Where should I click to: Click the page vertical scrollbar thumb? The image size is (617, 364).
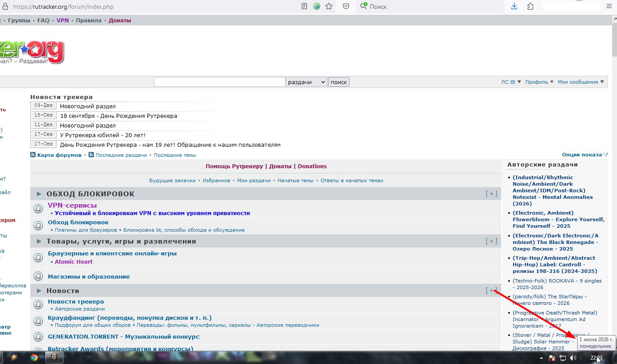click(614, 41)
